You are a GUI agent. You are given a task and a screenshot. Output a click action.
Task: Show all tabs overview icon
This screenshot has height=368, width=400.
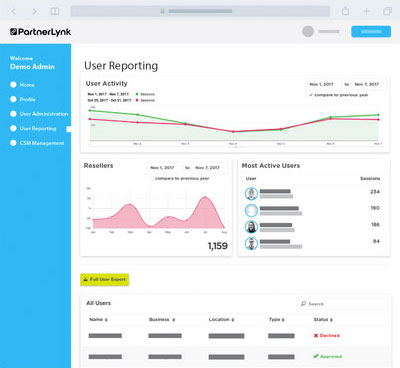[x=387, y=11]
